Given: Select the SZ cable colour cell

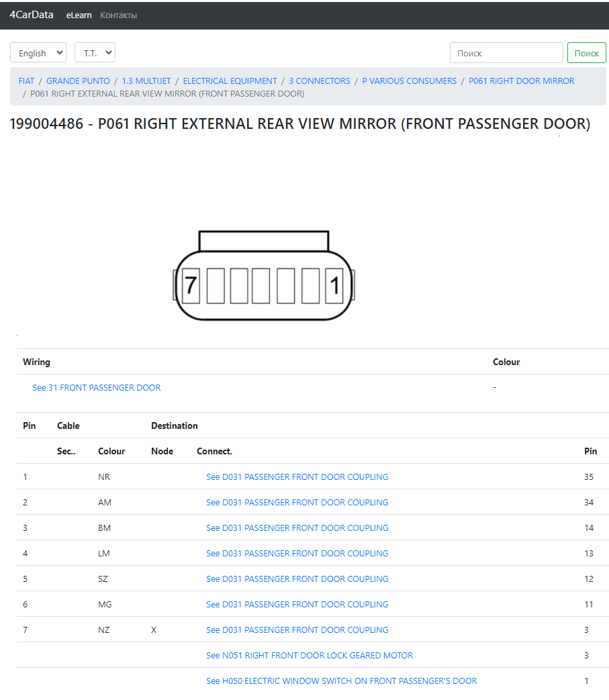Looking at the screenshot, I should 103,579.
